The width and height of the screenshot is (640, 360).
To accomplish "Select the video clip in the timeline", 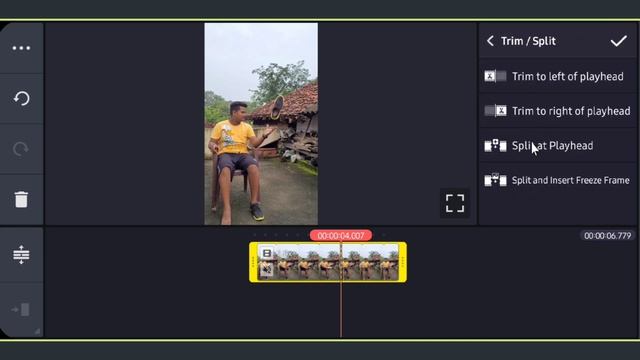I will 328,262.
